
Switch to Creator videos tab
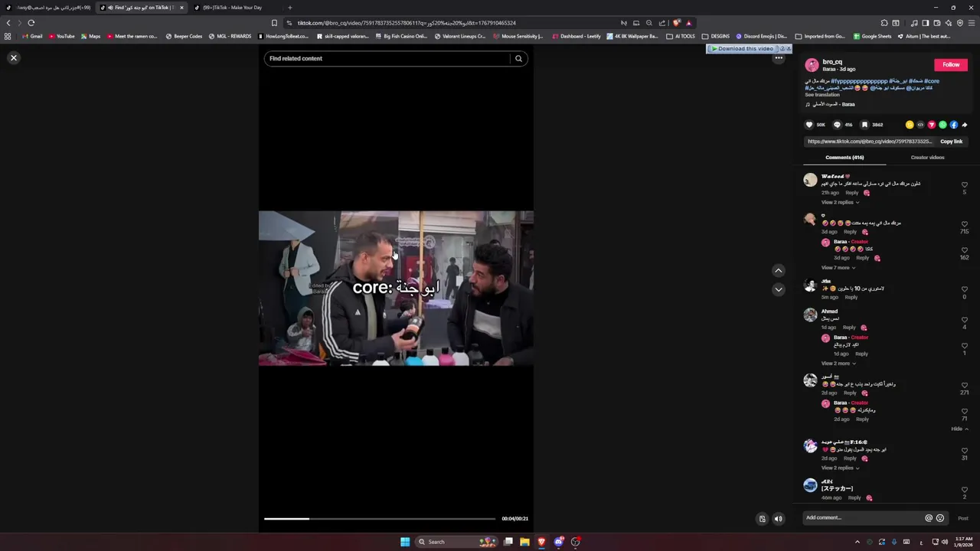click(927, 158)
